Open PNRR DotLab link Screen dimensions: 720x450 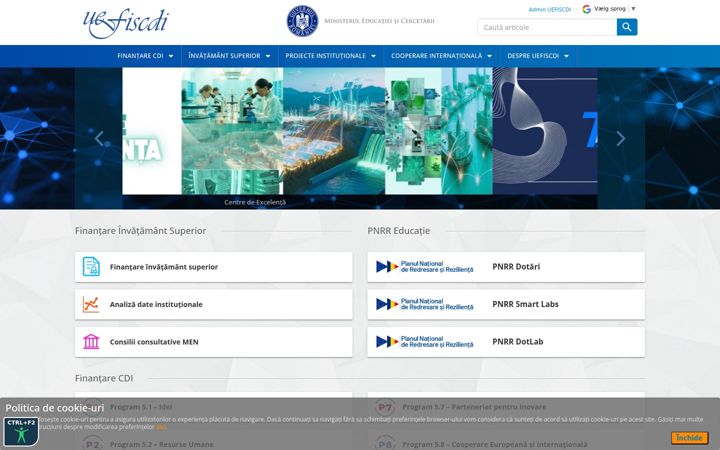point(518,342)
